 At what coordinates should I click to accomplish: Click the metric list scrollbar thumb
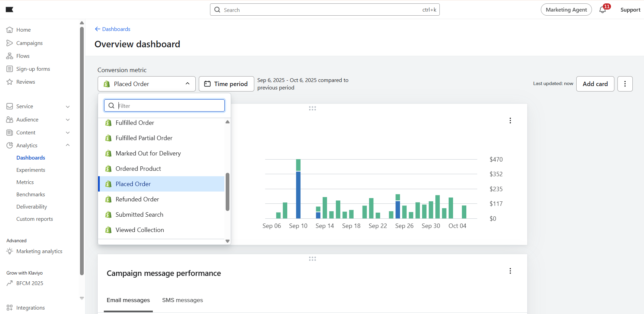(227, 192)
